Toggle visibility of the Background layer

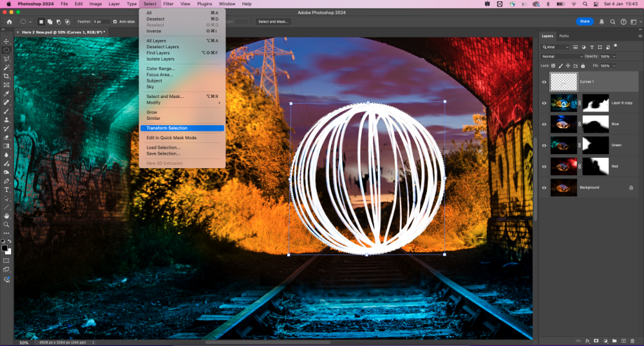544,187
